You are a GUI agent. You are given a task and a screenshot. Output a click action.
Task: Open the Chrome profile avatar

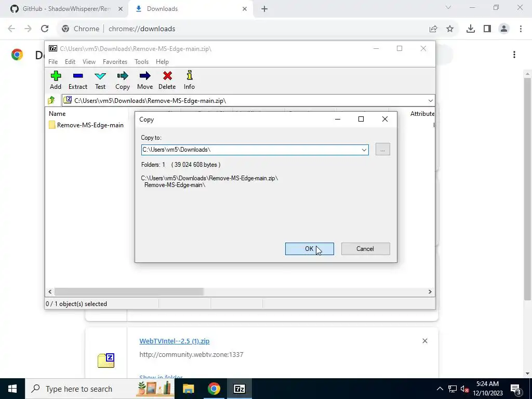click(504, 29)
